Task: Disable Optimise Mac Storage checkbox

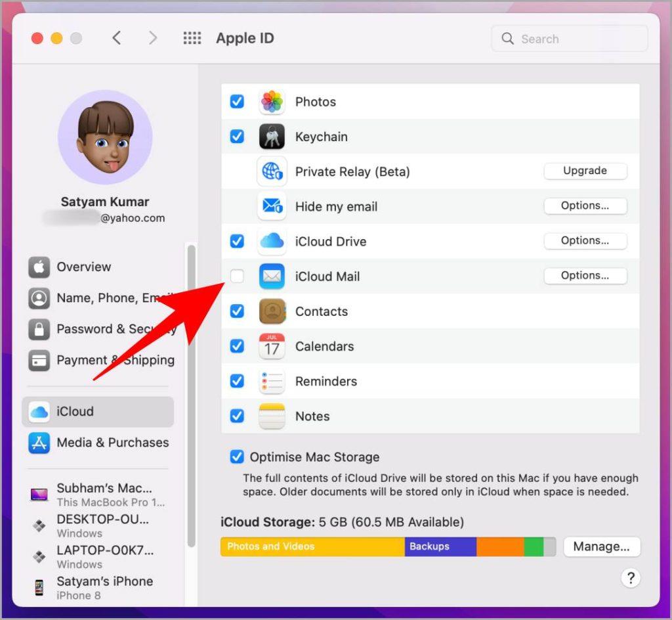Action: (237, 456)
